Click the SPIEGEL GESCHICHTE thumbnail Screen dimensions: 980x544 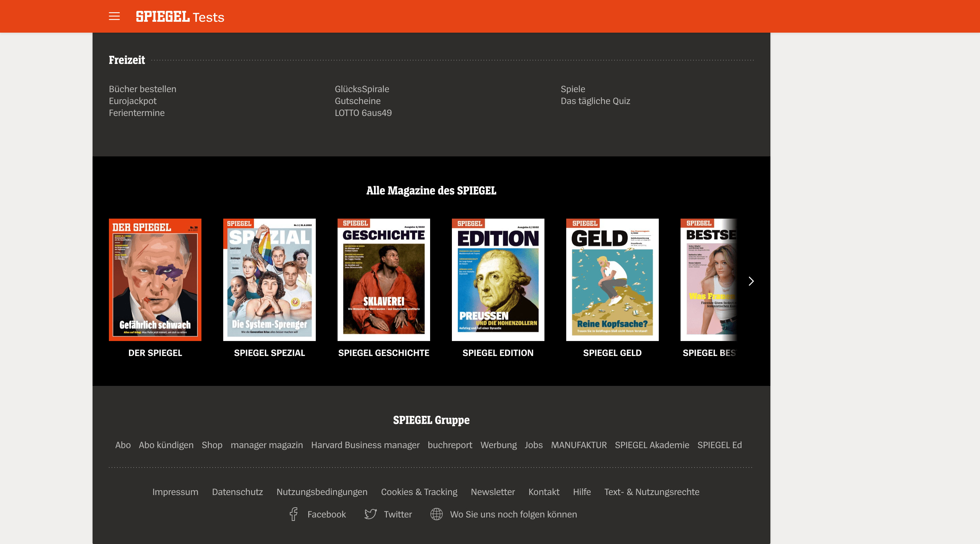pyautogui.click(x=383, y=279)
